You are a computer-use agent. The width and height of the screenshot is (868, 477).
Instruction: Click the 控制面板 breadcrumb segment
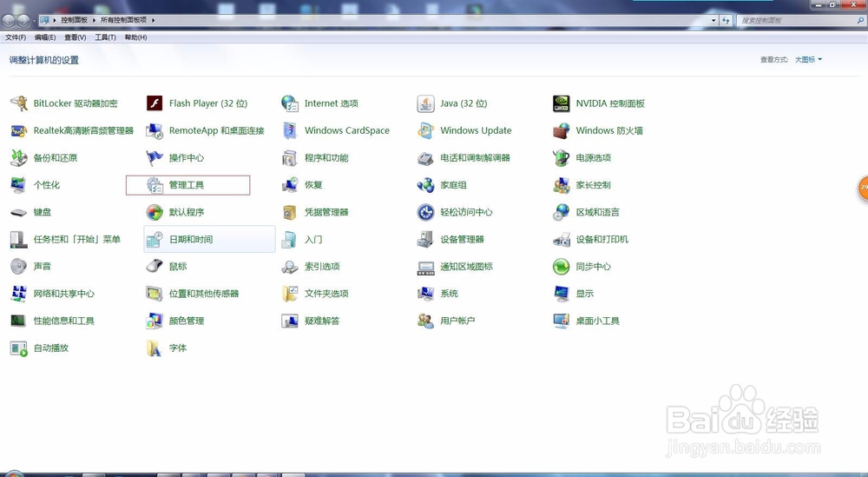[x=74, y=20]
